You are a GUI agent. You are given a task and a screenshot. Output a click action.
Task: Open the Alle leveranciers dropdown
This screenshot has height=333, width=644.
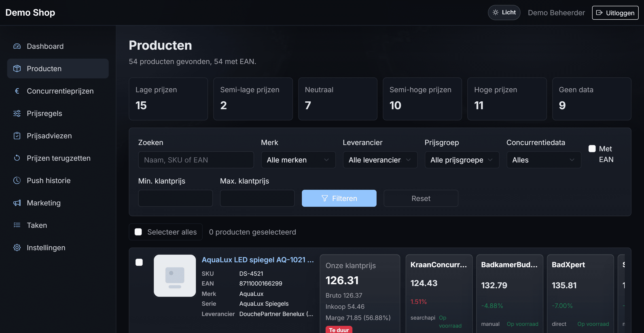380,160
